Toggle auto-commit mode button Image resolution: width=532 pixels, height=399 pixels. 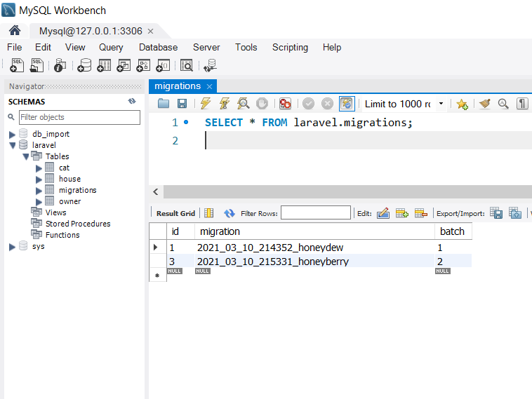pyautogui.click(x=347, y=103)
